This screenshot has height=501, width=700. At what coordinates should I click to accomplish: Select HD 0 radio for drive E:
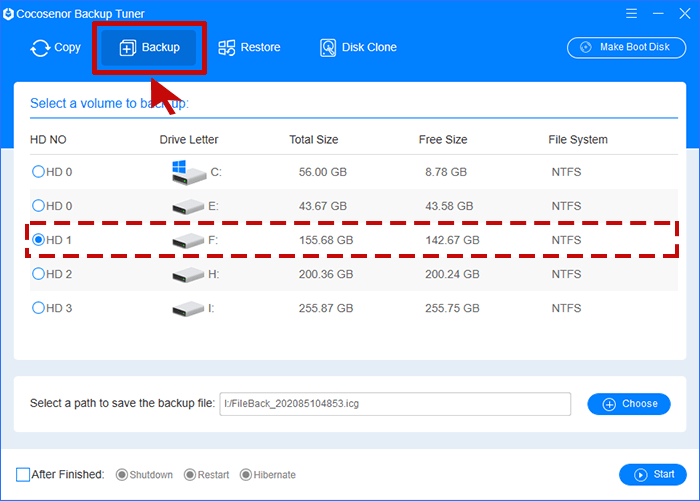(38, 205)
